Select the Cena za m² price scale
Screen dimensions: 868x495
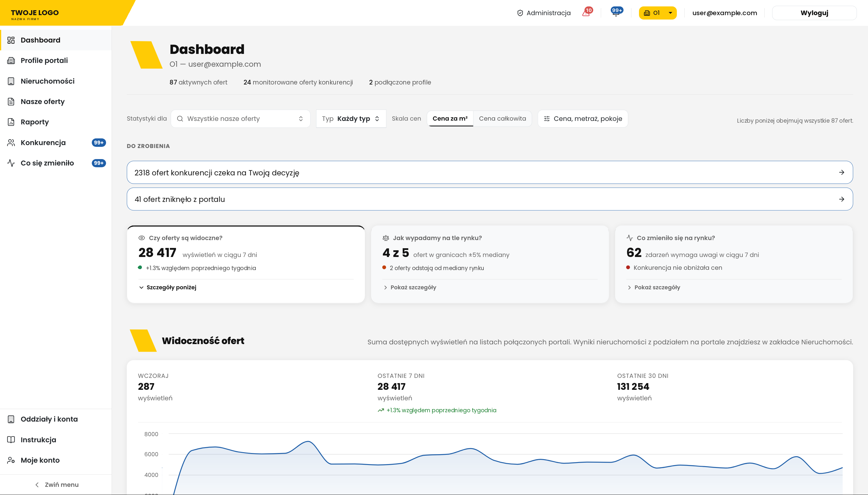tap(450, 118)
